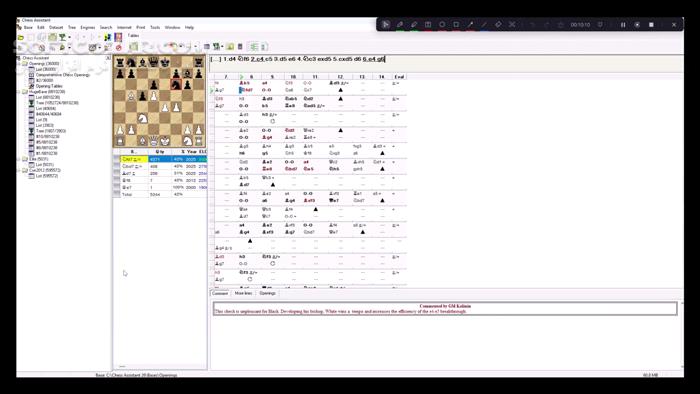Open the Search menu
700x394 pixels.
tap(106, 28)
